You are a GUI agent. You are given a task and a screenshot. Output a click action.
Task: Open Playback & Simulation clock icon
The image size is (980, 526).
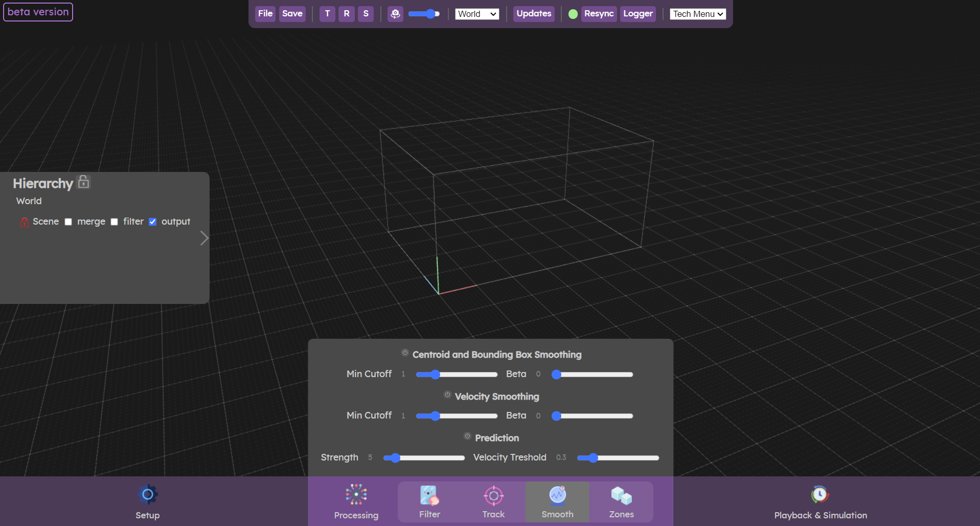(x=819, y=494)
